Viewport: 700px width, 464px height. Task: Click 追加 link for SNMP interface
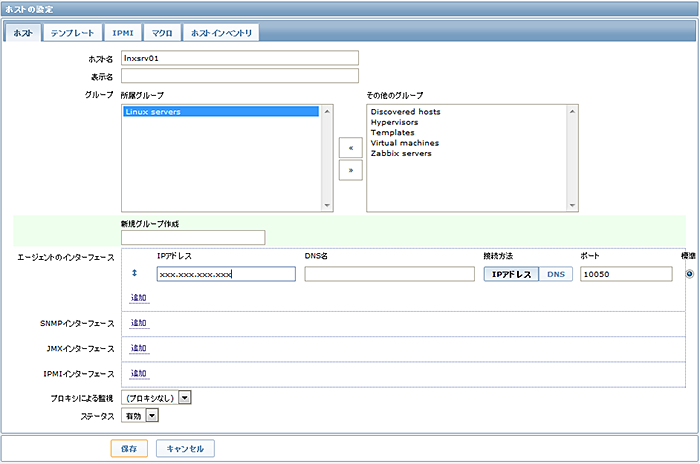138,323
